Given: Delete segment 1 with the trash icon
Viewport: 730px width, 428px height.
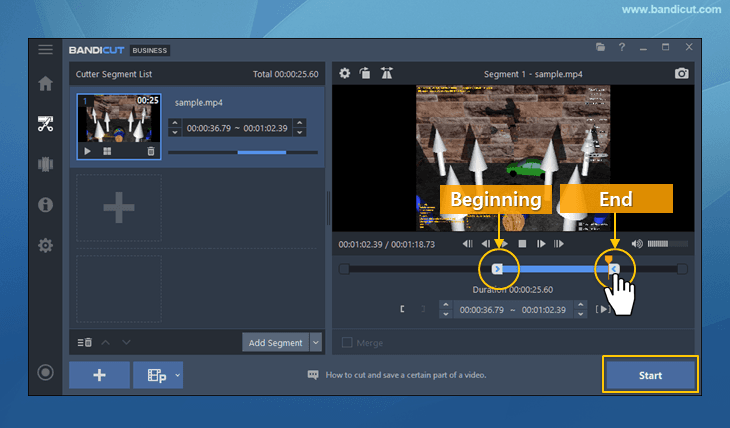Looking at the screenshot, I should pyautogui.click(x=151, y=151).
